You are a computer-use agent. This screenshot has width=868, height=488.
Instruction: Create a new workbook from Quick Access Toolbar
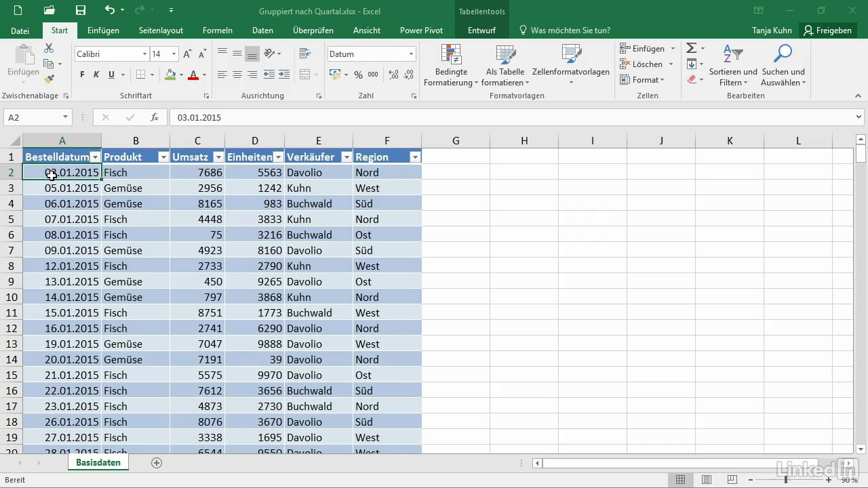pos(18,10)
